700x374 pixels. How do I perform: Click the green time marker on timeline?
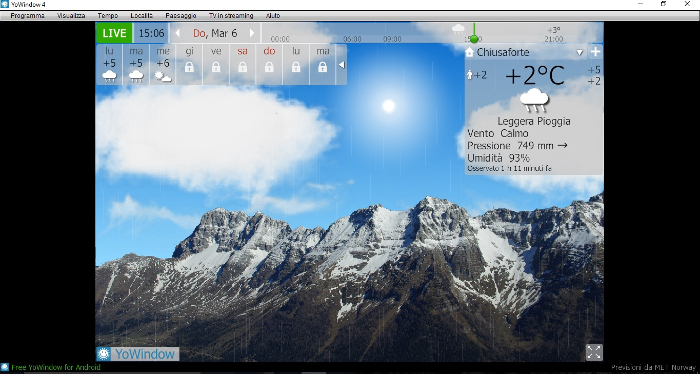[474, 39]
